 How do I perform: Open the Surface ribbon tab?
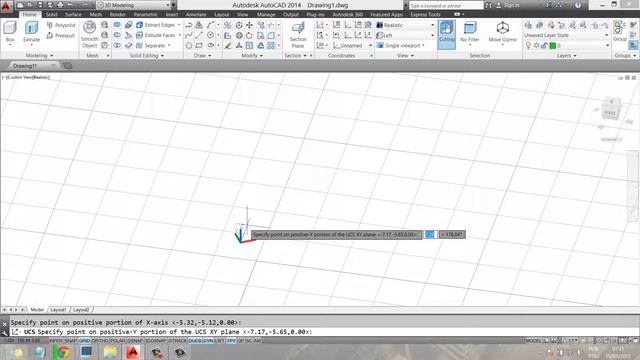click(x=73, y=14)
